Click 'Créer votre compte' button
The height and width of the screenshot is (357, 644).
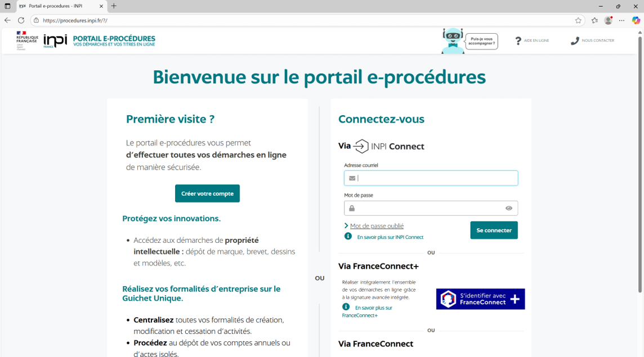(207, 193)
